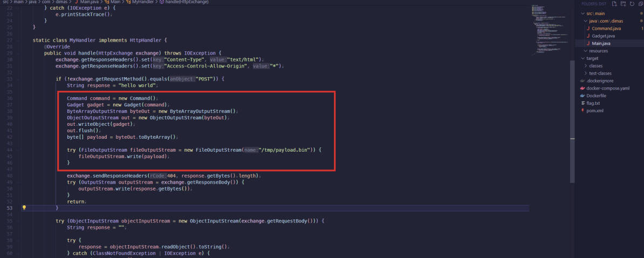Click the method icon beside handle(HttpExchange) breadcrumb
The image size is (644, 258).
click(162, 2)
